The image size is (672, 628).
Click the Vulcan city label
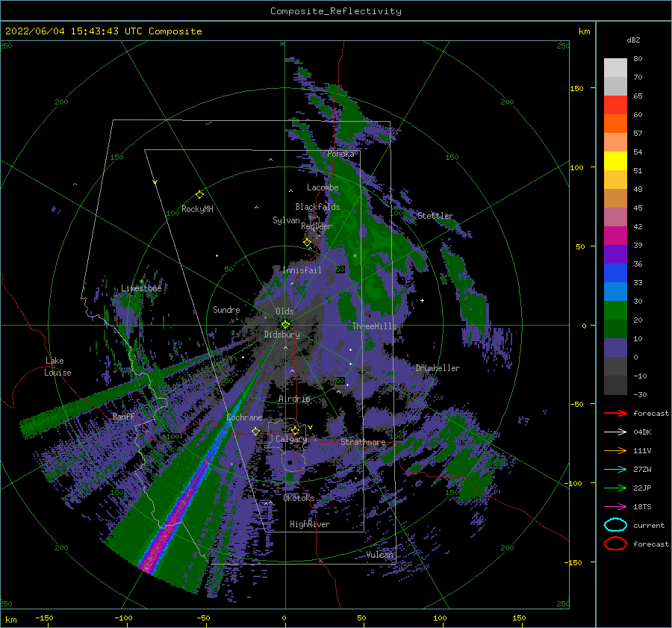(380, 555)
